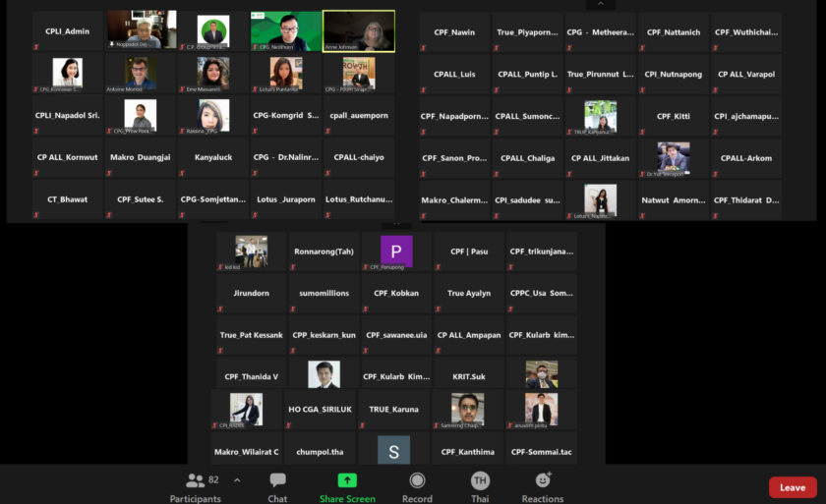Select the sumomillions participant tile
826x504 pixels.
point(324,293)
